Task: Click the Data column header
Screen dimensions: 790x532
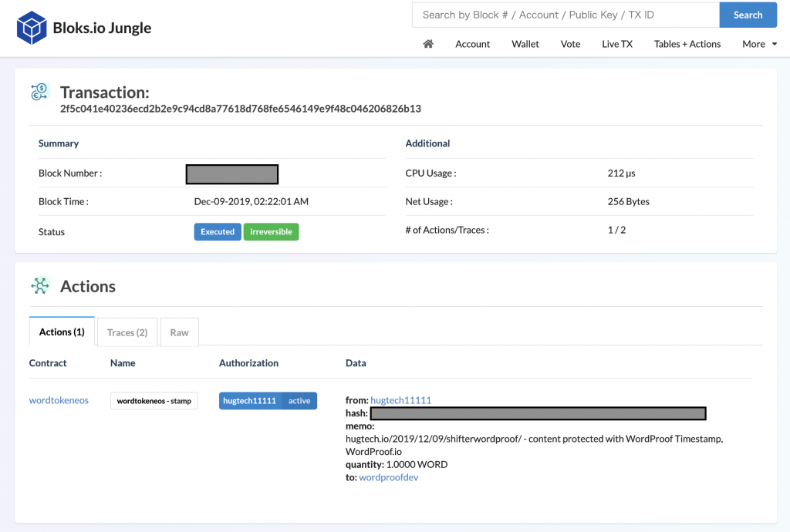Action: pos(356,363)
